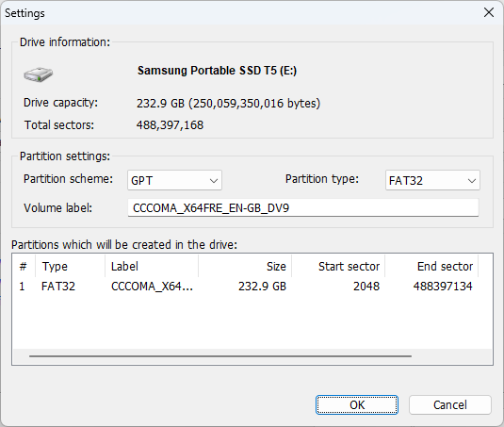Confirm settings with the OK button
Image resolution: width=504 pixels, height=427 pixels.
pos(357,404)
